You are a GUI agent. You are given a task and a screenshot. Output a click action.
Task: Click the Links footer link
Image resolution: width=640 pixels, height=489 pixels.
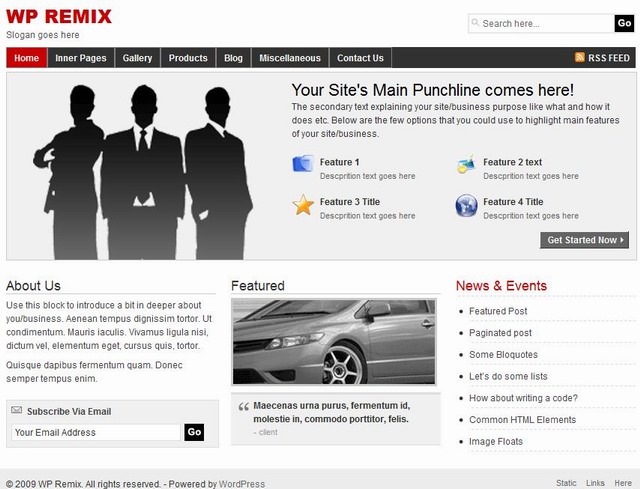tap(596, 483)
